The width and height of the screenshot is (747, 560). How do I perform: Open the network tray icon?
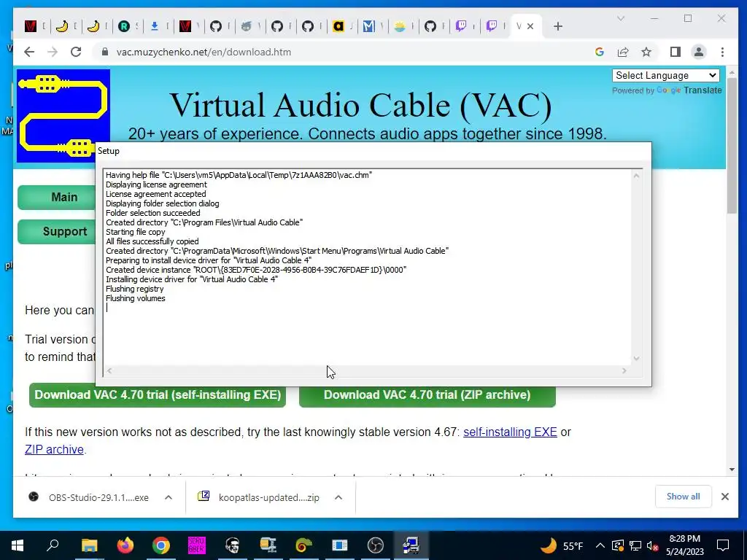click(635, 545)
